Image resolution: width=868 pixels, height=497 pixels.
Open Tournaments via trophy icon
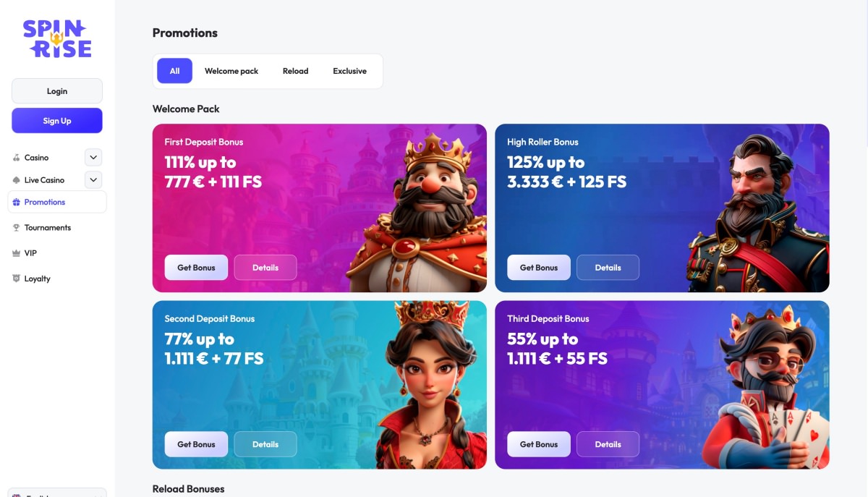[x=17, y=228]
